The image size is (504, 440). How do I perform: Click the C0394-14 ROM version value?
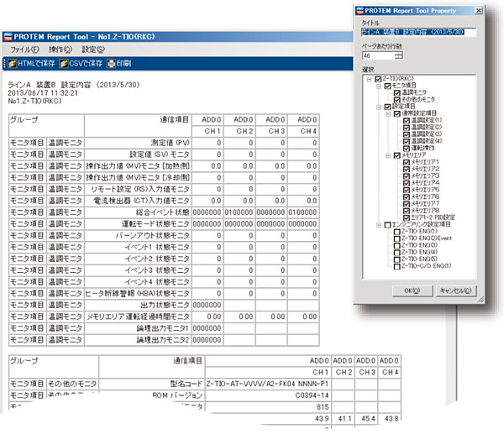pos(312,395)
